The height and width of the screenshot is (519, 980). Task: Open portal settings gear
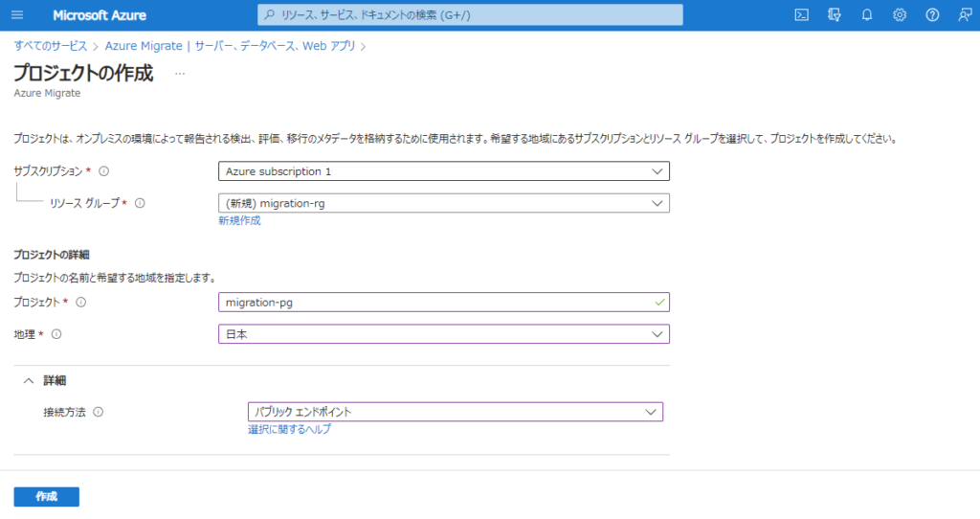(900, 15)
